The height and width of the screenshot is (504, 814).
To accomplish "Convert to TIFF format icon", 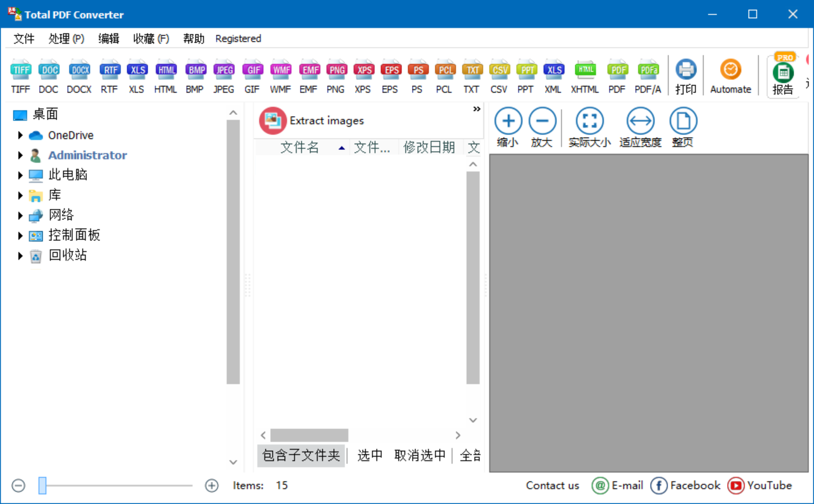I will pos(20,76).
